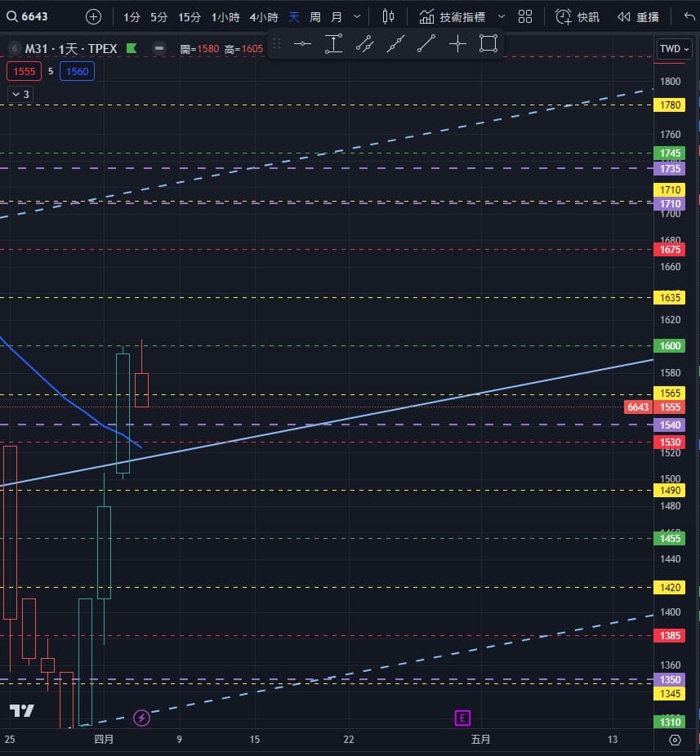Expand the TWD currency dropdown
The image size is (700, 756).
[x=674, y=49]
